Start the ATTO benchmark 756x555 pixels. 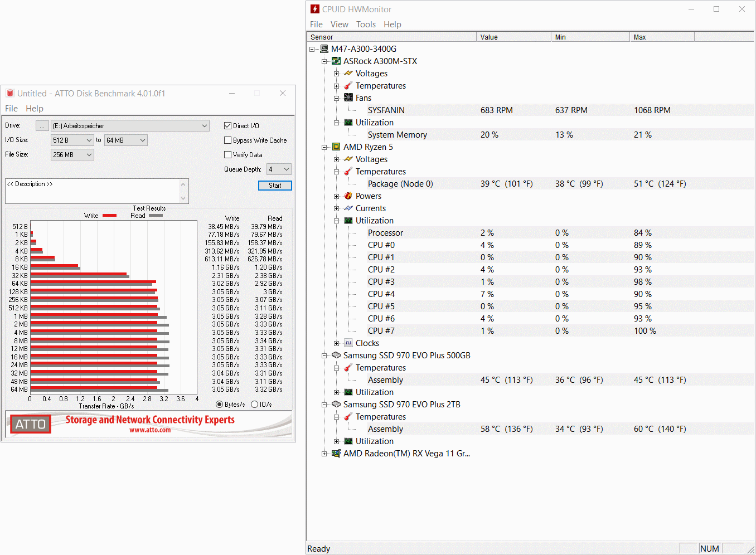coord(275,186)
